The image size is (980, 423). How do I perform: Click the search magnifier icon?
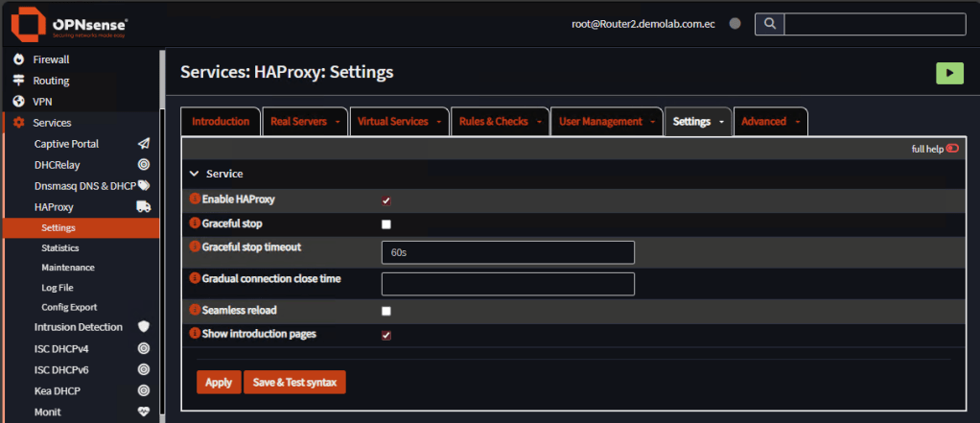(769, 24)
